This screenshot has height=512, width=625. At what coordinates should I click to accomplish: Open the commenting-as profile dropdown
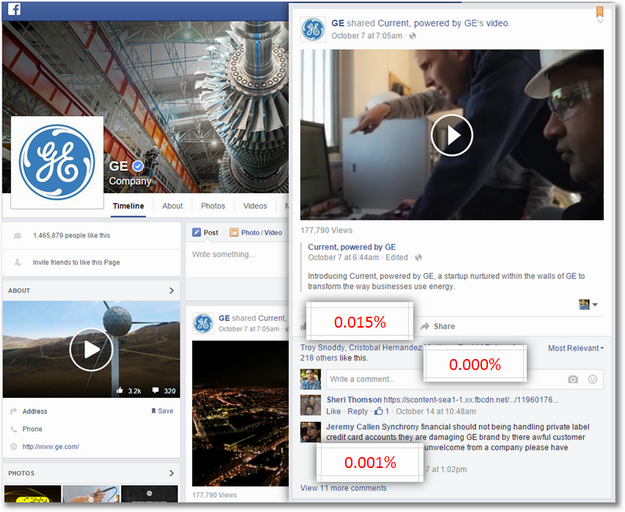click(588, 305)
